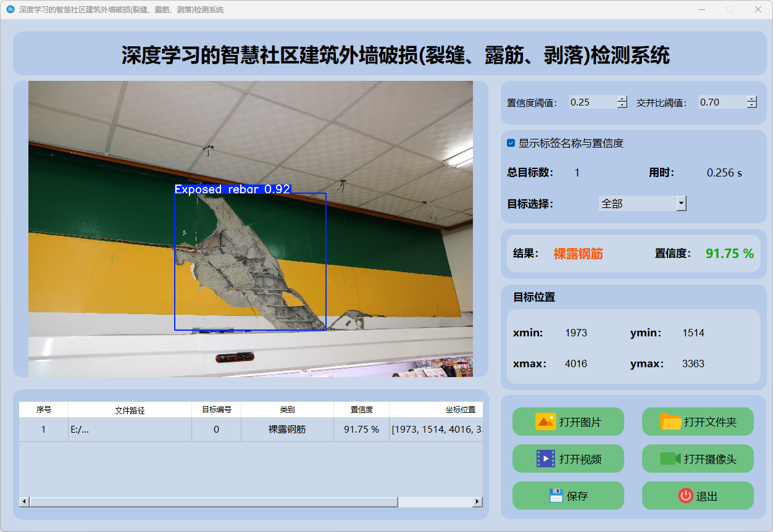The width and height of the screenshot is (773, 532).
Task: Click the 目标编号 column header
Action: tap(217, 410)
